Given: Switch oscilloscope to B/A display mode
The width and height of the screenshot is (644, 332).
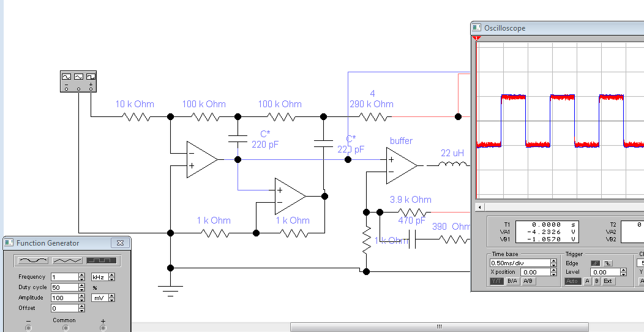Looking at the screenshot, I should click(512, 281).
